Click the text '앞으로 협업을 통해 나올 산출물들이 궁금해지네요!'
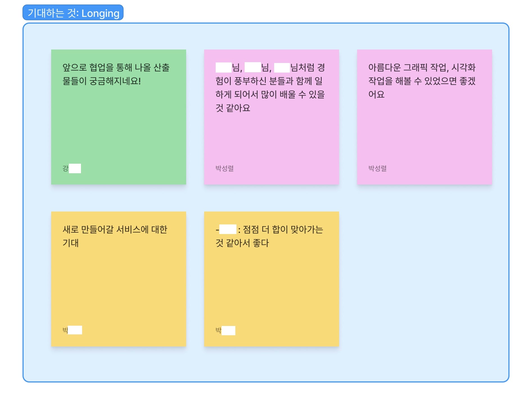 point(116,74)
